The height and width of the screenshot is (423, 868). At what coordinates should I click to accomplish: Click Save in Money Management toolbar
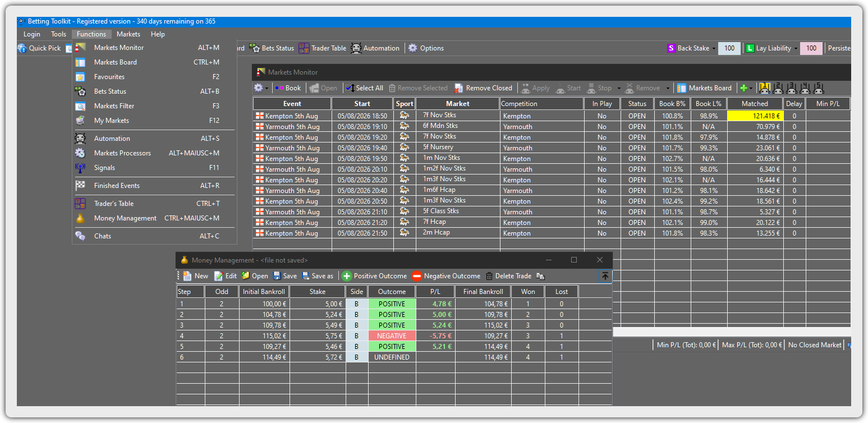(x=285, y=276)
